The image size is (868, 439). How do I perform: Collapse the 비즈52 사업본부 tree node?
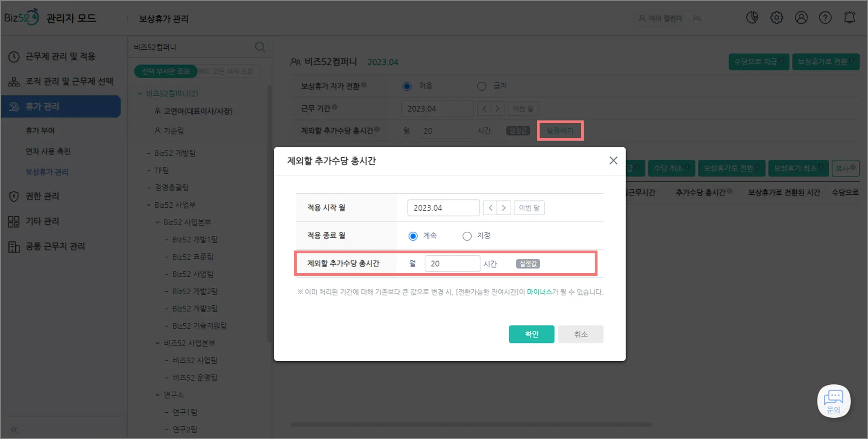click(x=157, y=343)
